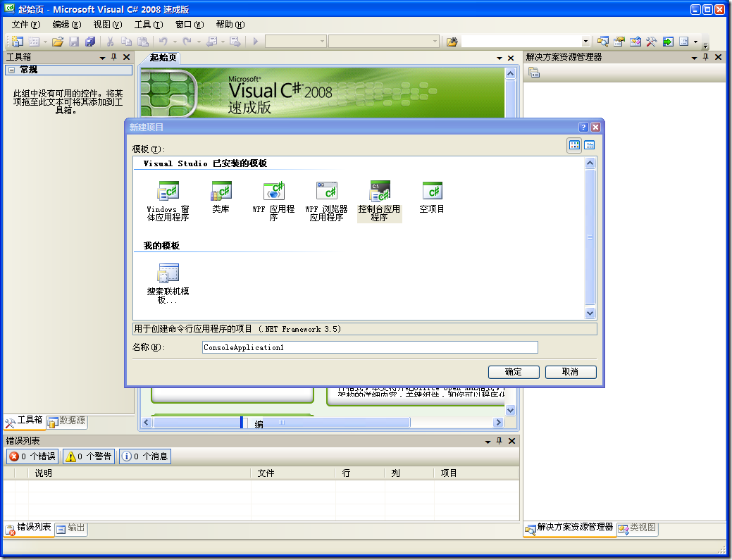
Task: Click the Open File folder toolbar icon
Action: pyautogui.click(x=58, y=42)
